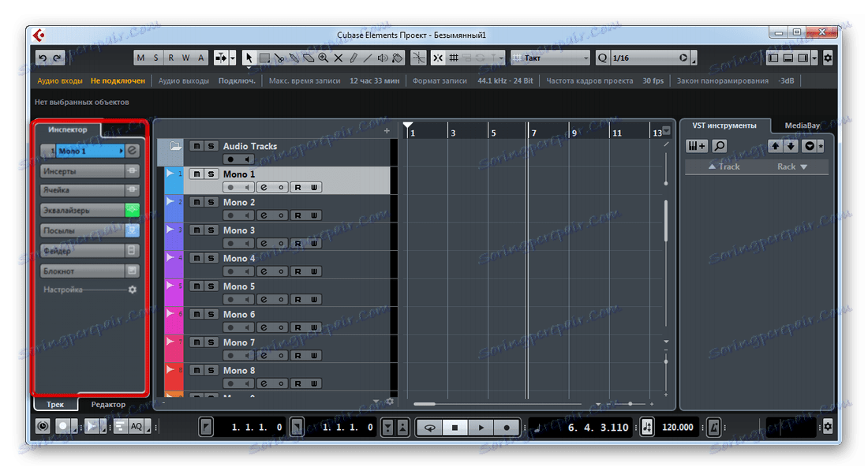The image size is (868, 471).
Task: Click the down arrow in VST instruments panel
Action: tap(791, 146)
